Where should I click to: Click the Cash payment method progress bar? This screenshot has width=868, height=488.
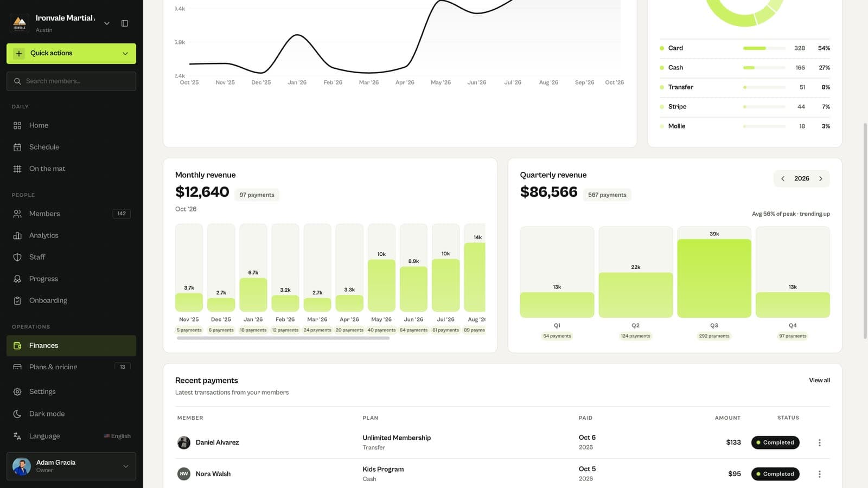click(764, 68)
